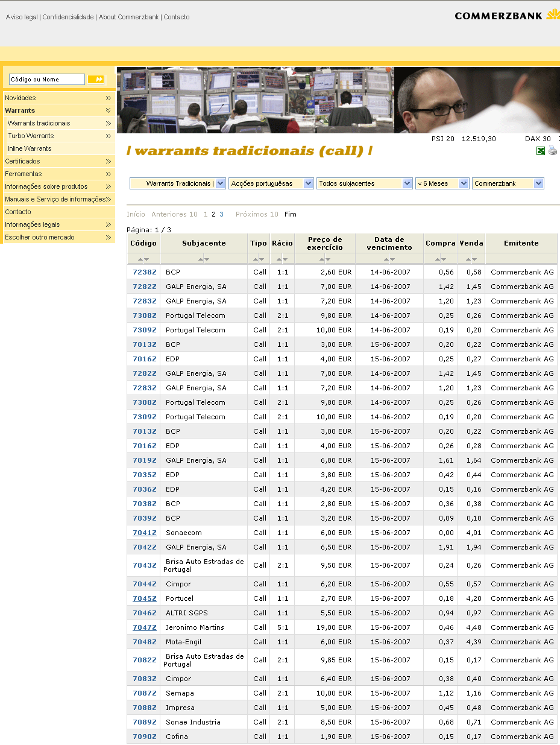Screen dimensions: 560x745
Task: Click the printer icon
Action: 552,151
